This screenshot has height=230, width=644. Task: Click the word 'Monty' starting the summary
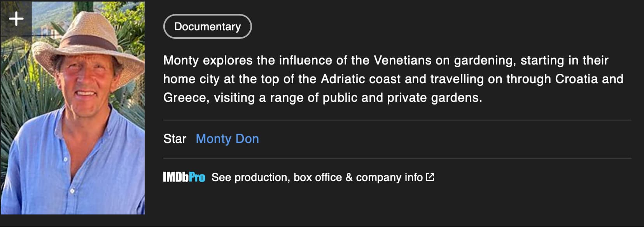[x=181, y=60]
